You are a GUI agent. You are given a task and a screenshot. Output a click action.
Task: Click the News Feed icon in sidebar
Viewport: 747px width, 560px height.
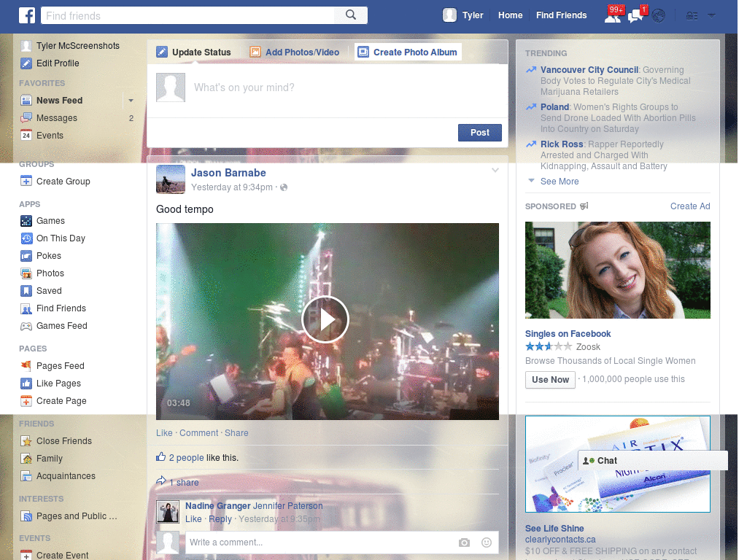tap(26, 101)
